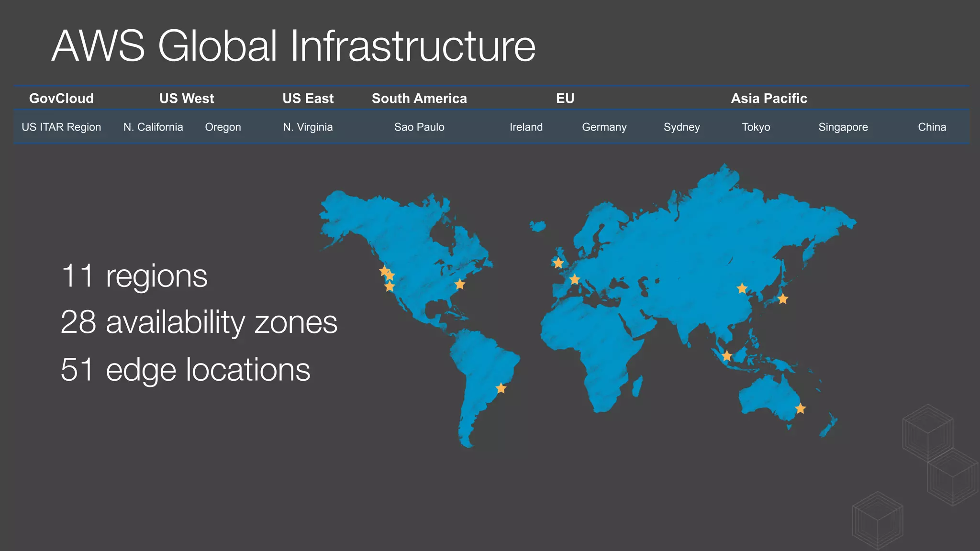Click the Ireland cell
This screenshot has height=551, width=980.
[526, 127]
